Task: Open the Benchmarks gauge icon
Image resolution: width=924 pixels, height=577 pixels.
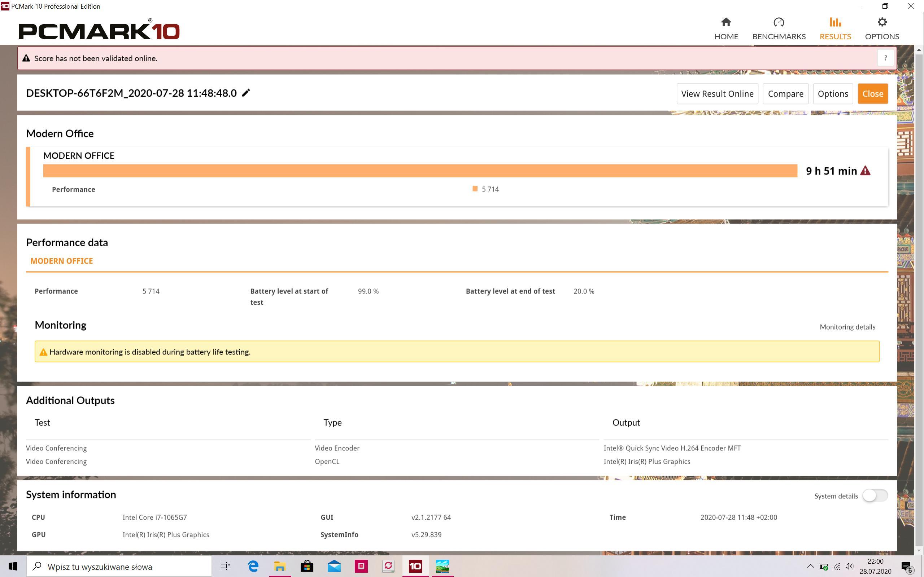Action: [779, 22]
